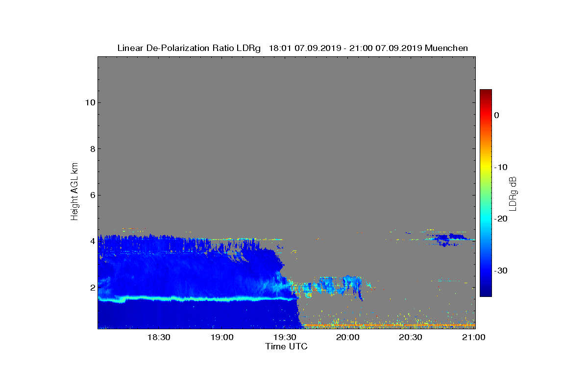
Task: Click the small blue cloud patch near 20:50
Action: coord(447,239)
